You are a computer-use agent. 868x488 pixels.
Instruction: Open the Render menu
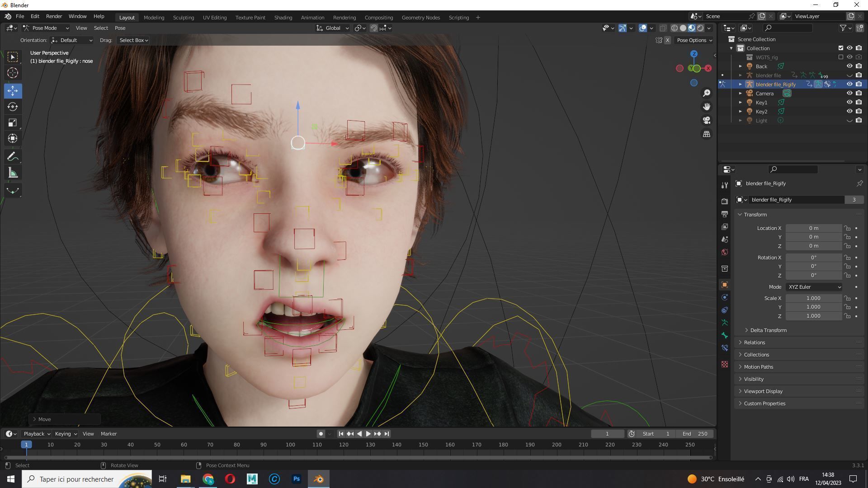tap(54, 16)
